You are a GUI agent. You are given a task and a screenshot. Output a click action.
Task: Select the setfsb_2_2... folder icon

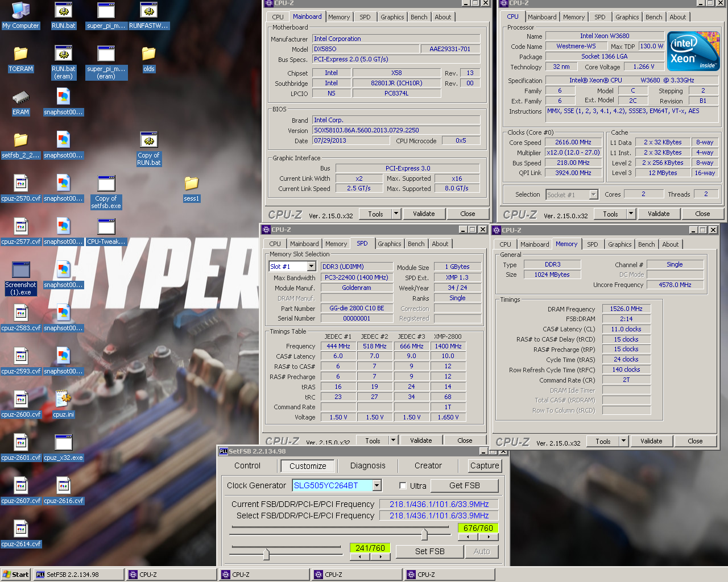[x=21, y=145]
